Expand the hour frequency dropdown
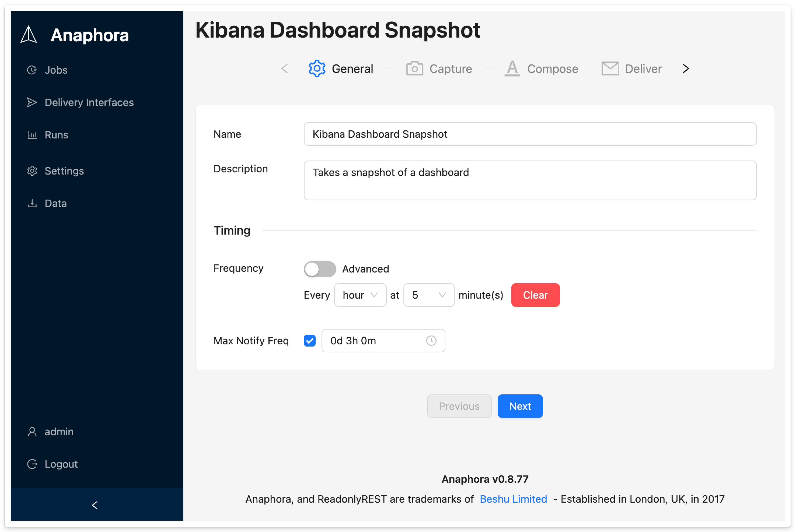This screenshot has width=796, height=532. pos(360,295)
